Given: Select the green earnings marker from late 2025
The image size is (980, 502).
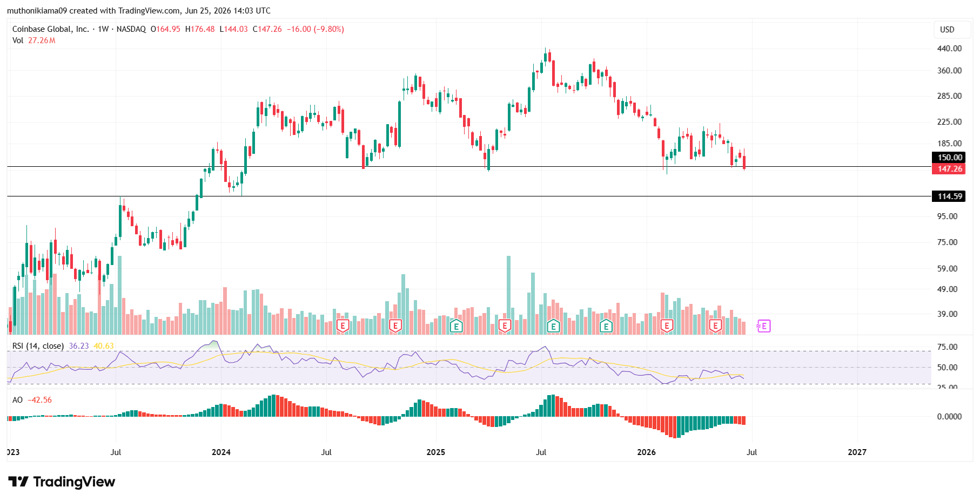Looking at the screenshot, I should pyautogui.click(x=606, y=325).
